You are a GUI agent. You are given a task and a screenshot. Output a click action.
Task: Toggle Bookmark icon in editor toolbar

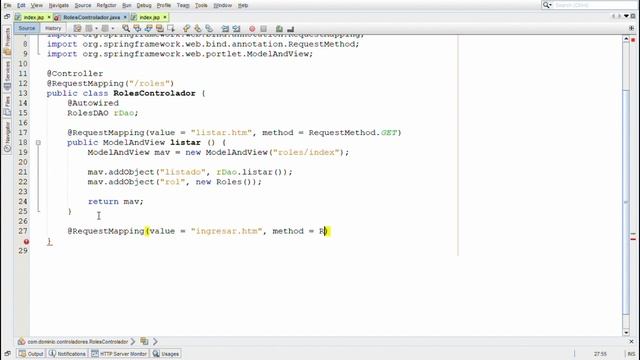[209, 29]
